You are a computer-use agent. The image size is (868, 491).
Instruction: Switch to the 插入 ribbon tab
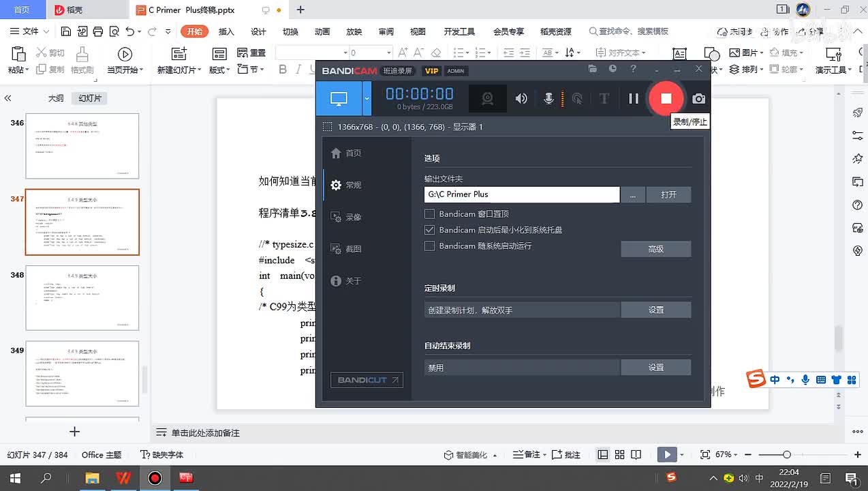tap(226, 32)
